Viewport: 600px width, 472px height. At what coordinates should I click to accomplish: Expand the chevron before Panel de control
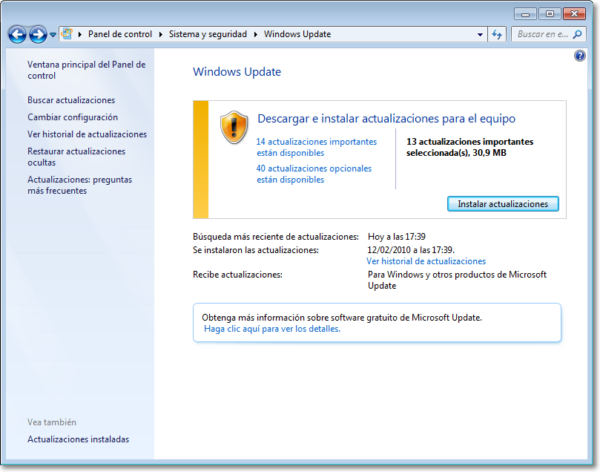[x=80, y=34]
